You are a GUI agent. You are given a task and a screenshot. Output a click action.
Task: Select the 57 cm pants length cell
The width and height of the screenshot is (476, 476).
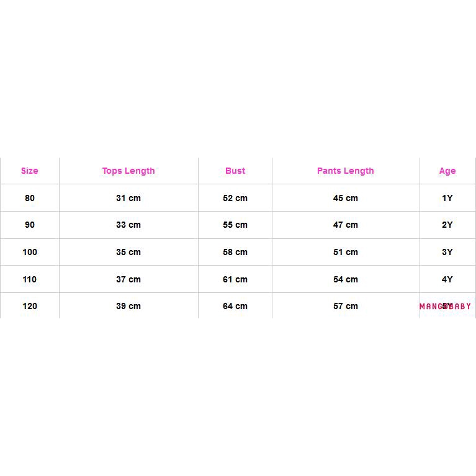pyautogui.click(x=346, y=306)
